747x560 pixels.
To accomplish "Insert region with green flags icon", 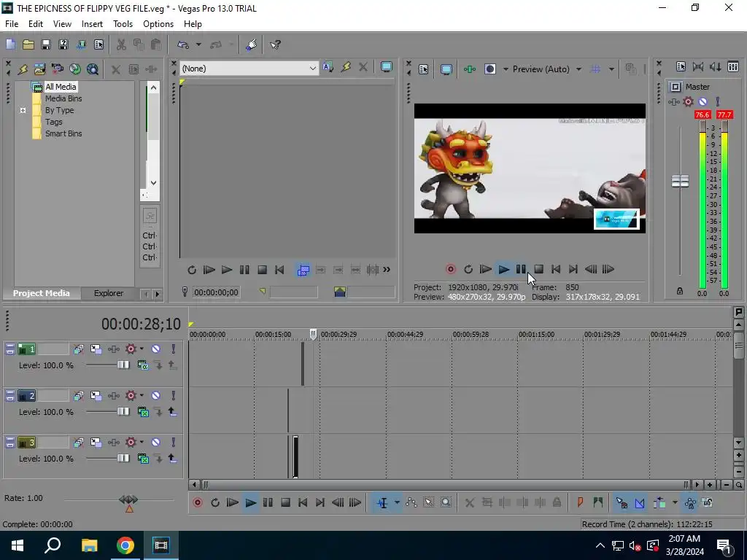I will click(598, 502).
